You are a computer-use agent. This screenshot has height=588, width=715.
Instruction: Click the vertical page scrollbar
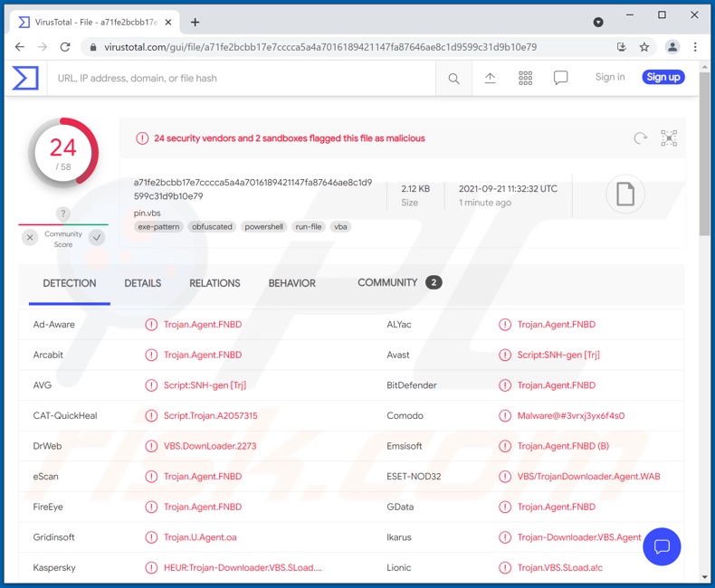[x=704, y=154]
